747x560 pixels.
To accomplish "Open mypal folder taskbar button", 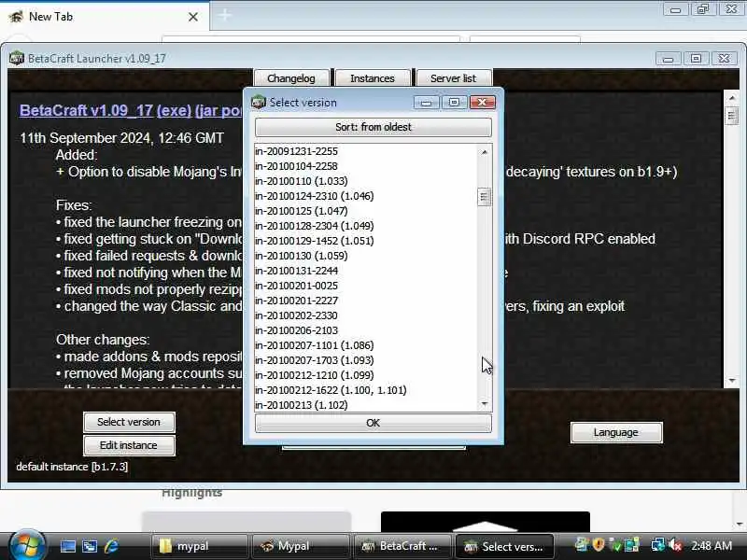I will [199, 546].
